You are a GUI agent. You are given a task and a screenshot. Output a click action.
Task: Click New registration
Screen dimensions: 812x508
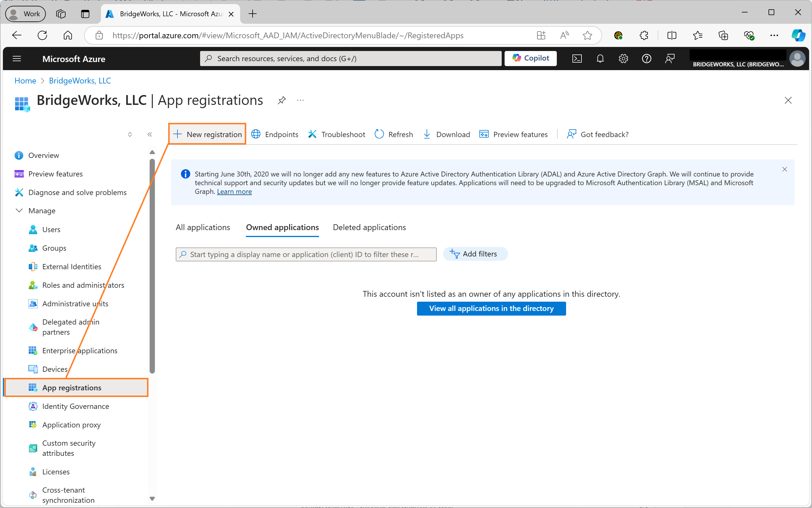(207, 134)
